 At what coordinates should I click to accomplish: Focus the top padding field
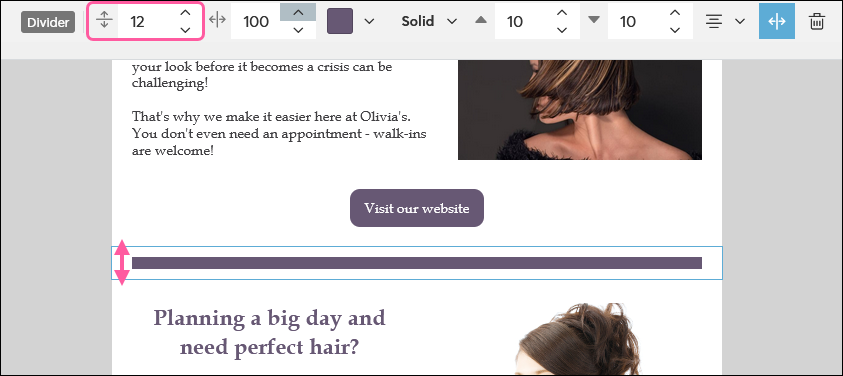(x=520, y=21)
